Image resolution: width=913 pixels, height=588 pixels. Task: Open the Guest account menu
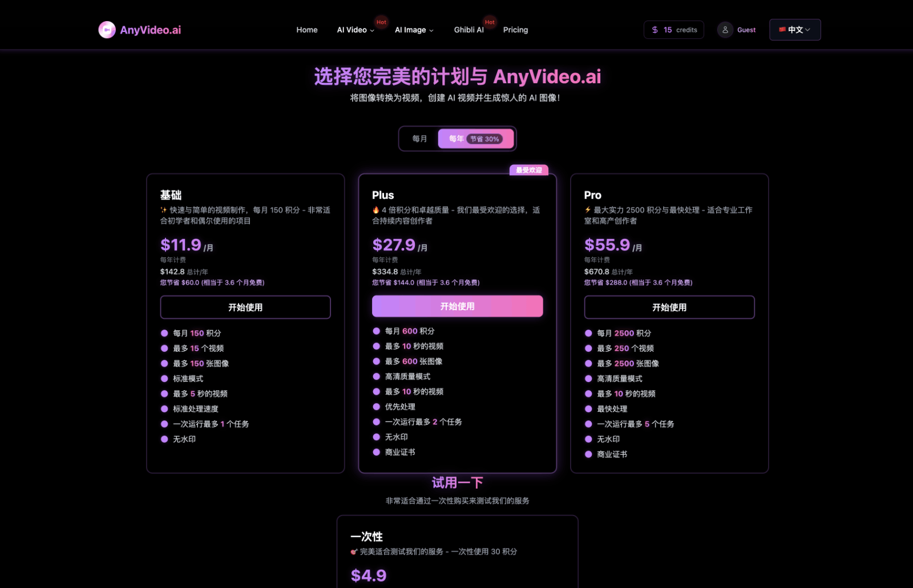coord(737,30)
